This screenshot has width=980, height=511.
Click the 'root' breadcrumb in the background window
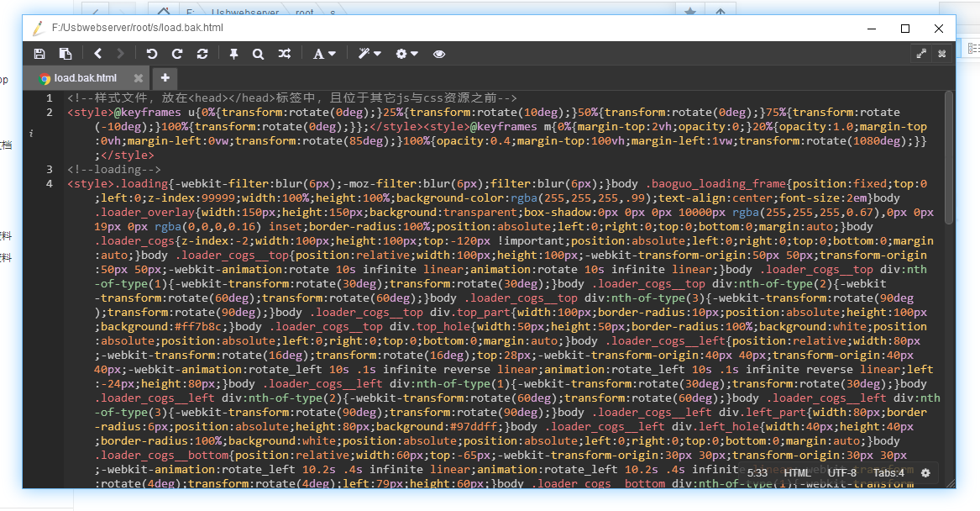[304, 12]
